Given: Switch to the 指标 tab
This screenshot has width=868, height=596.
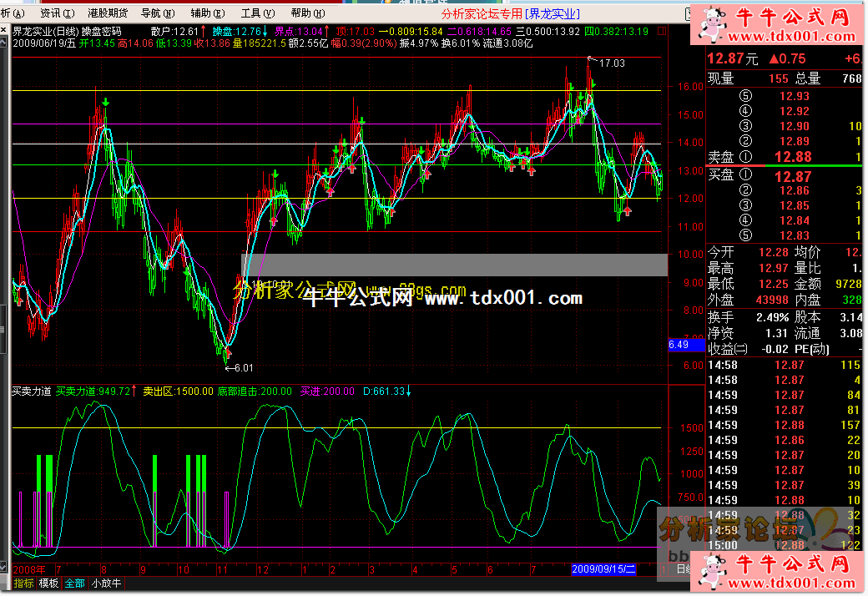Looking at the screenshot, I should [x=23, y=583].
